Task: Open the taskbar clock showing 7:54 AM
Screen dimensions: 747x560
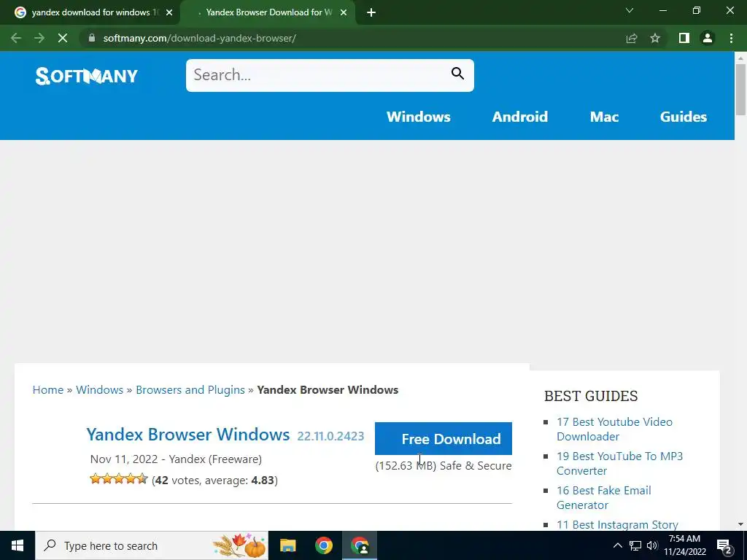Action: click(684, 545)
